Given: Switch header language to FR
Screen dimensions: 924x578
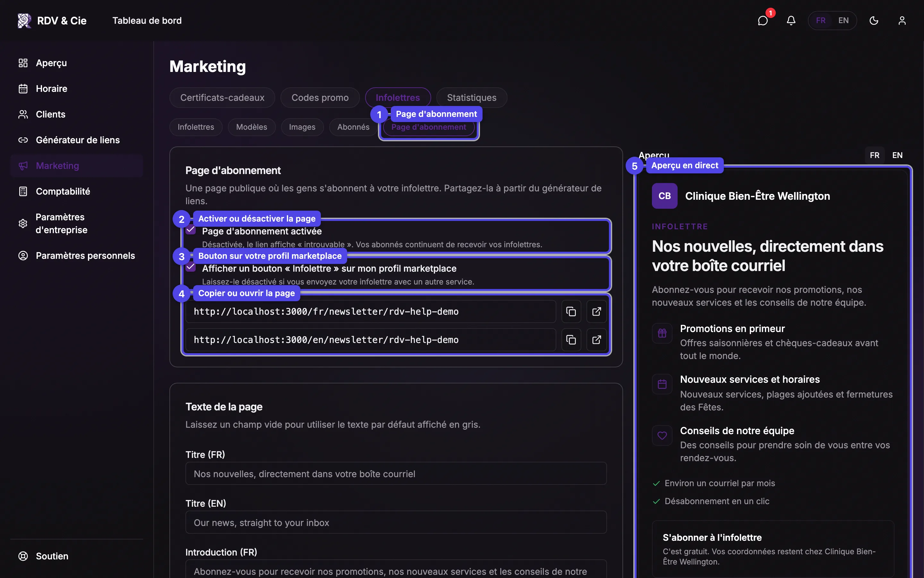Looking at the screenshot, I should (820, 20).
